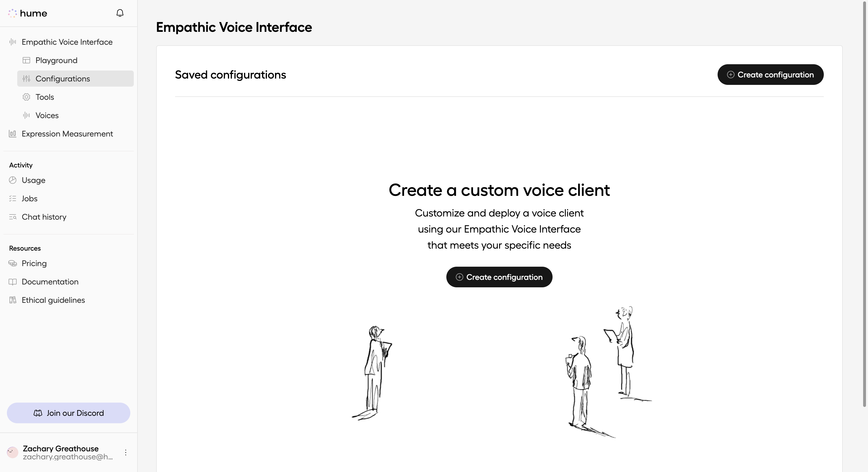Select the Expression Measurement chart icon
This screenshot has width=868, height=472.
point(12,134)
